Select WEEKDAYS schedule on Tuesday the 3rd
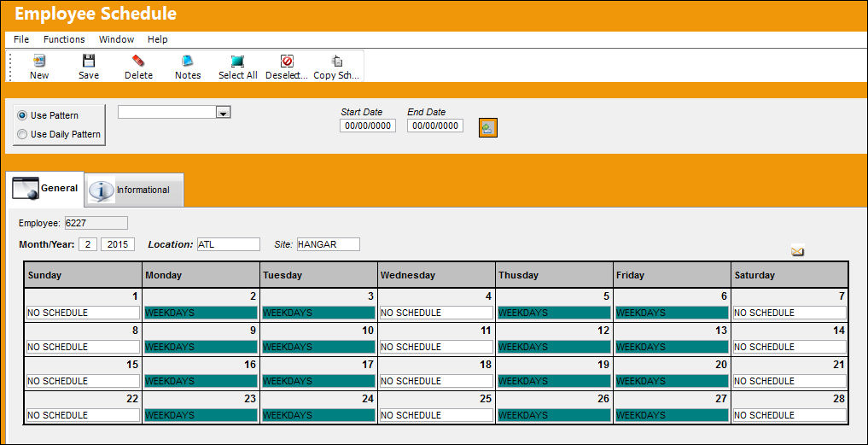 pyautogui.click(x=319, y=313)
